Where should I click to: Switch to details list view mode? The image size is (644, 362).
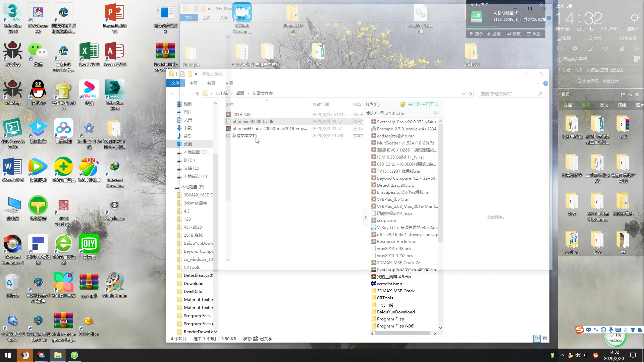coord(537,339)
